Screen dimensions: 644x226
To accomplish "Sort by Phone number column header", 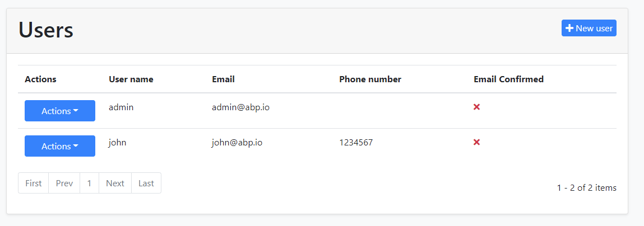I will (370, 79).
